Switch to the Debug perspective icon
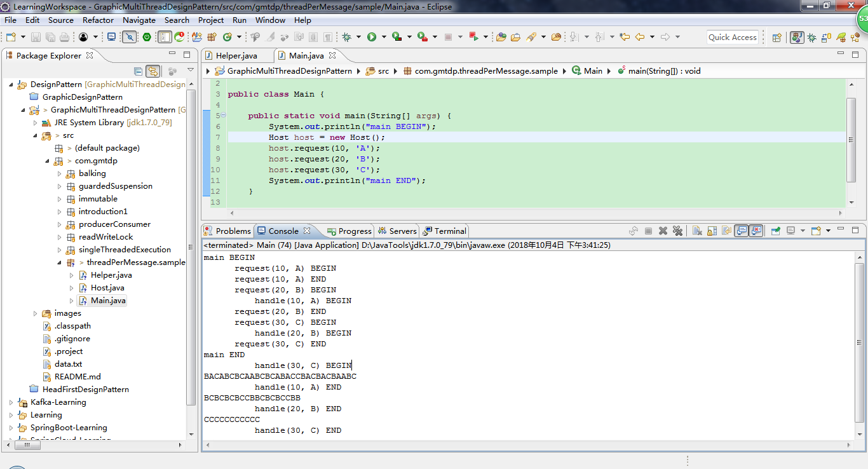This screenshot has height=469, width=868. (x=812, y=37)
